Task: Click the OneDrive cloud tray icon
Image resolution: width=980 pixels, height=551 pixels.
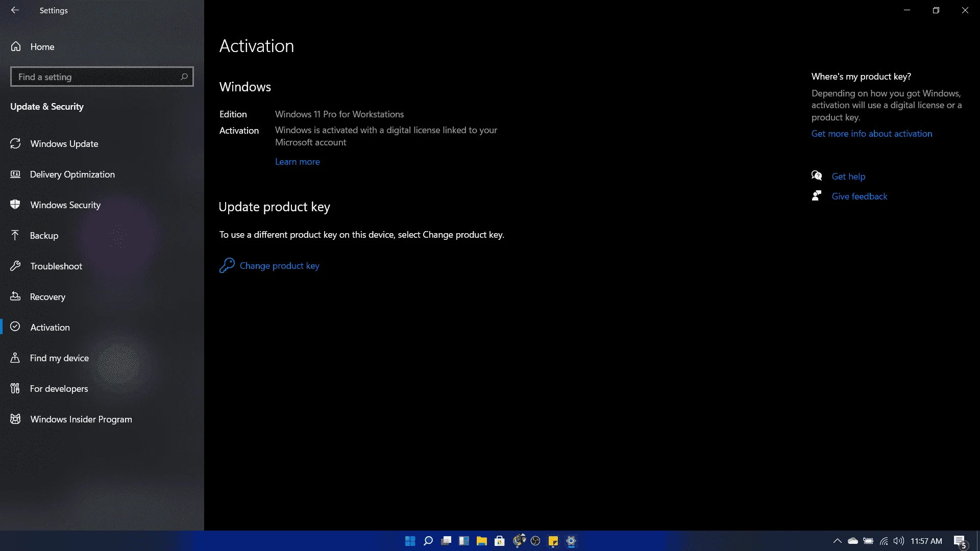Action: (853, 541)
